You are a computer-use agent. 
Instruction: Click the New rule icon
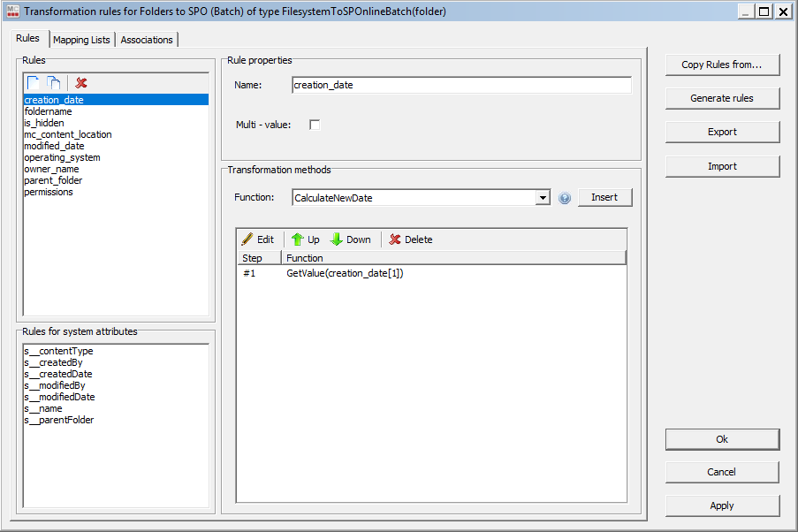(34, 83)
